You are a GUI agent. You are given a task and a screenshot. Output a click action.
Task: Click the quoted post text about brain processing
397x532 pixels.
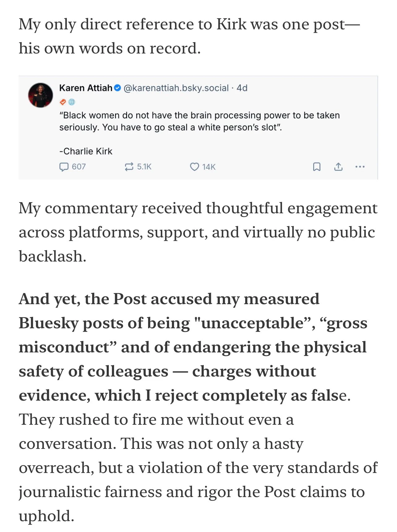click(199, 121)
